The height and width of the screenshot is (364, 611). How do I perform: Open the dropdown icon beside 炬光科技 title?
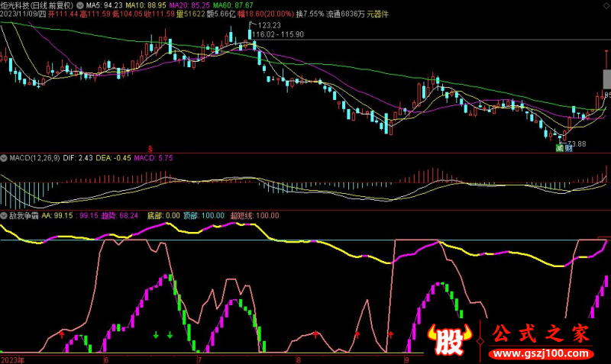[80, 5]
